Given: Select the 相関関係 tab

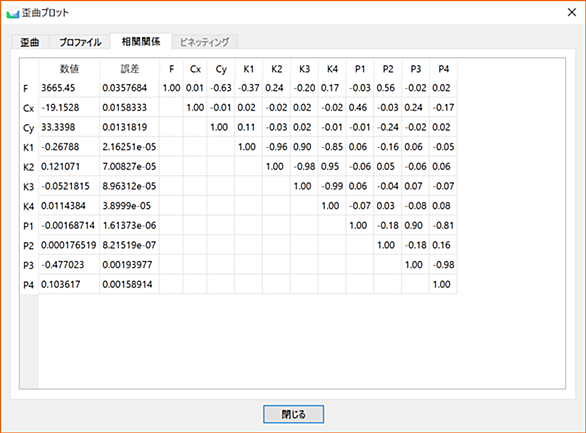Looking at the screenshot, I should coord(141,41).
